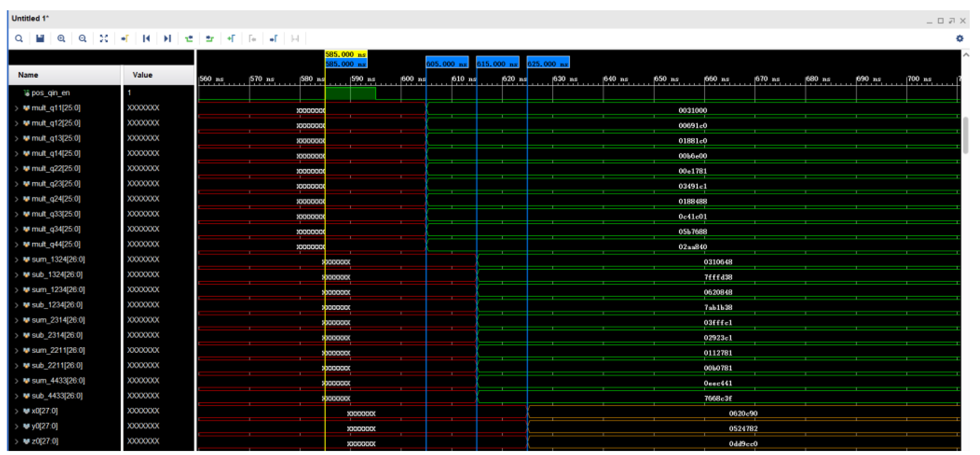Zoom out of the waveform
Screen dimensions: 980x455
coord(83,38)
